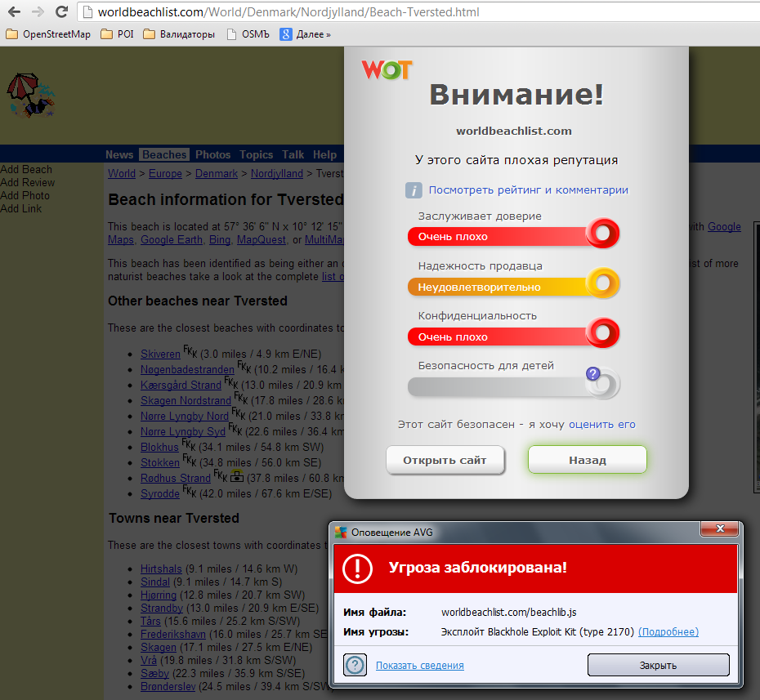Click the red trustworthiness rating slider

point(512,236)
